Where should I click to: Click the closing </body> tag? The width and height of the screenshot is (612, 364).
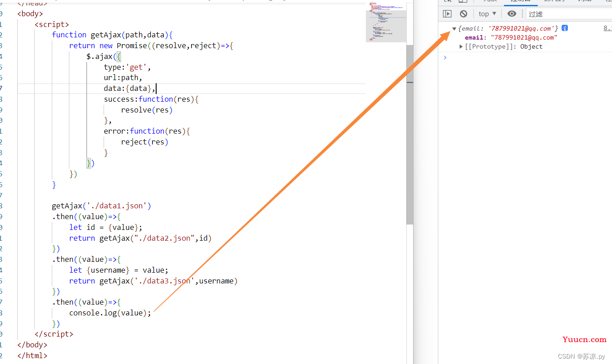pos(32,345)
